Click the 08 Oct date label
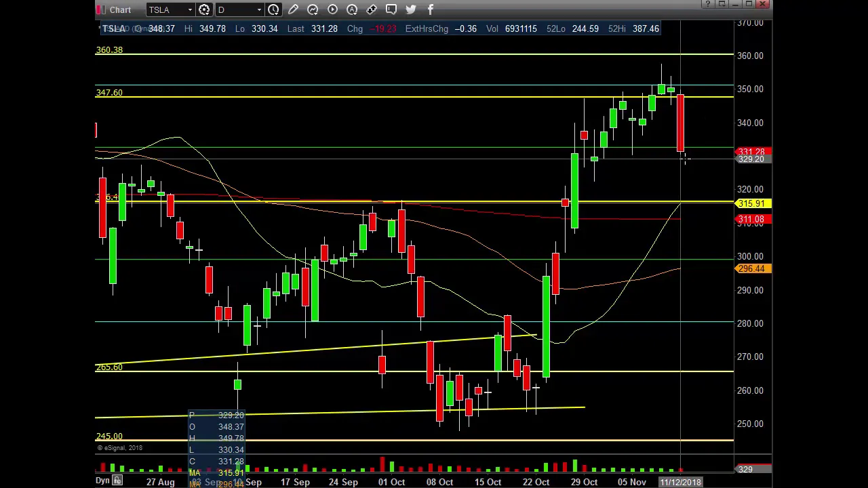 tap(439, 482)
